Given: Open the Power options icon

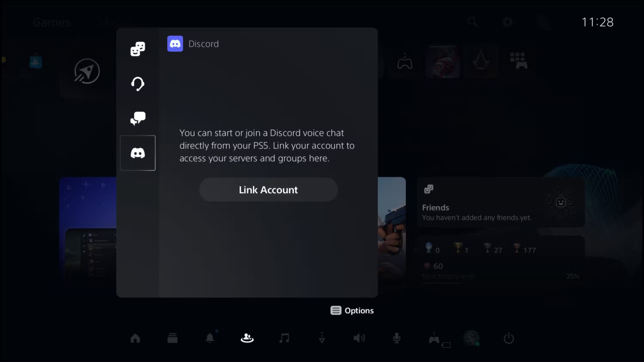Looking at the screenshot, I should point(509,338).
